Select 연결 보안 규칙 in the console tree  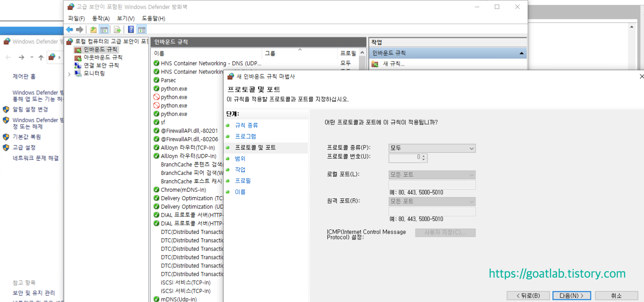tap(101, 66)
